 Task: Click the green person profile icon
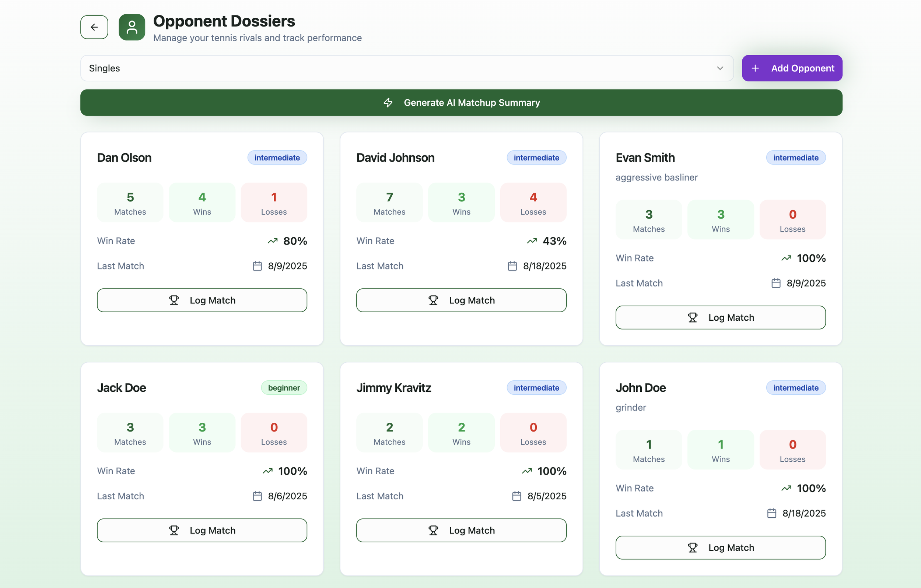[132, 27]
